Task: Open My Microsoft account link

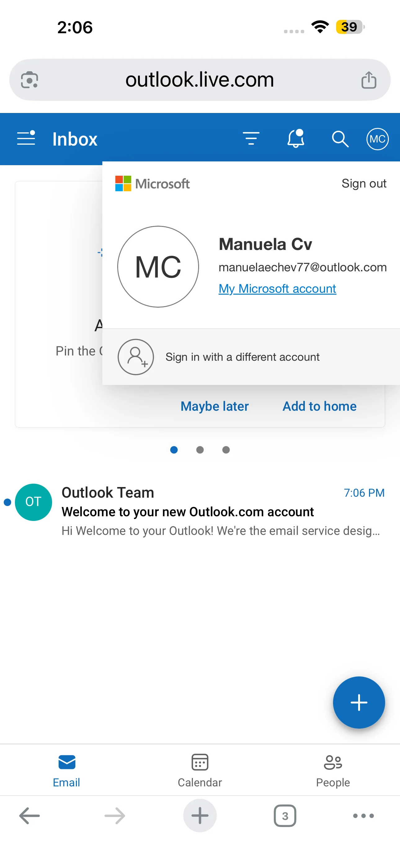Action: pos(277,289)
